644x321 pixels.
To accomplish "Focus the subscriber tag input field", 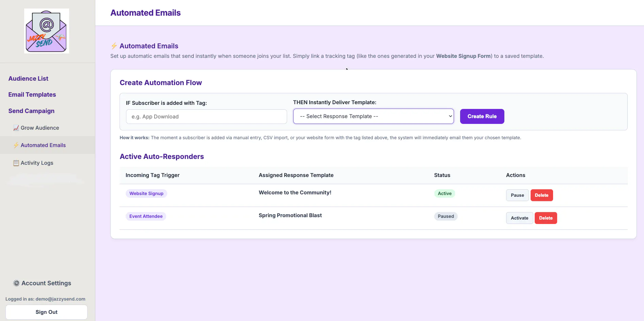I will 206,117.
